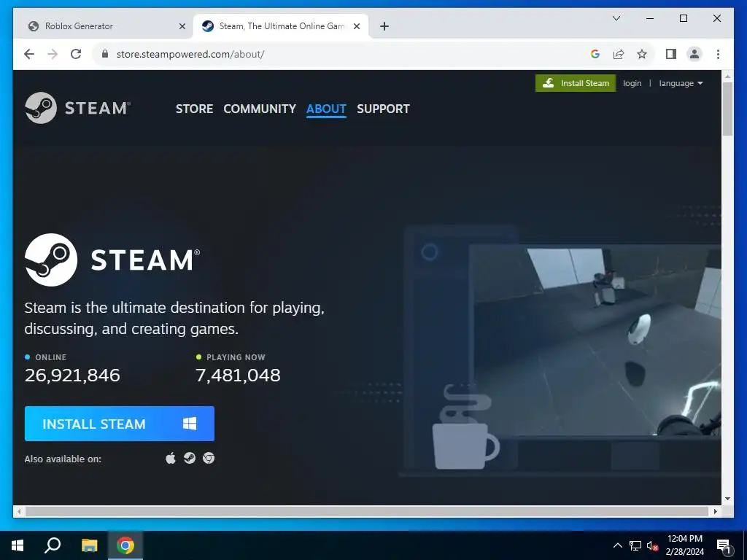The width and height of the screenshot is (747, 560).
Task: Click the Chrome taskbar icon
Action: click(125, 545)
